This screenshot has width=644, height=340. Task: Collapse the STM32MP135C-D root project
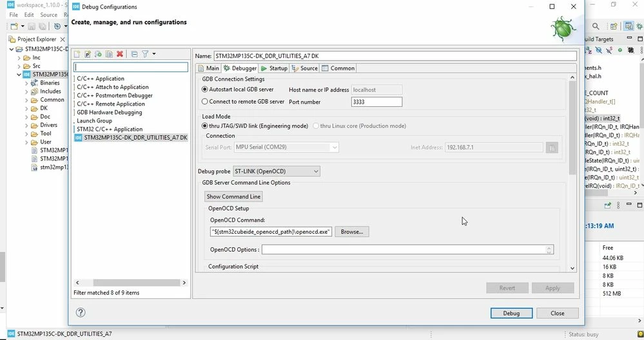pos(12,49)
